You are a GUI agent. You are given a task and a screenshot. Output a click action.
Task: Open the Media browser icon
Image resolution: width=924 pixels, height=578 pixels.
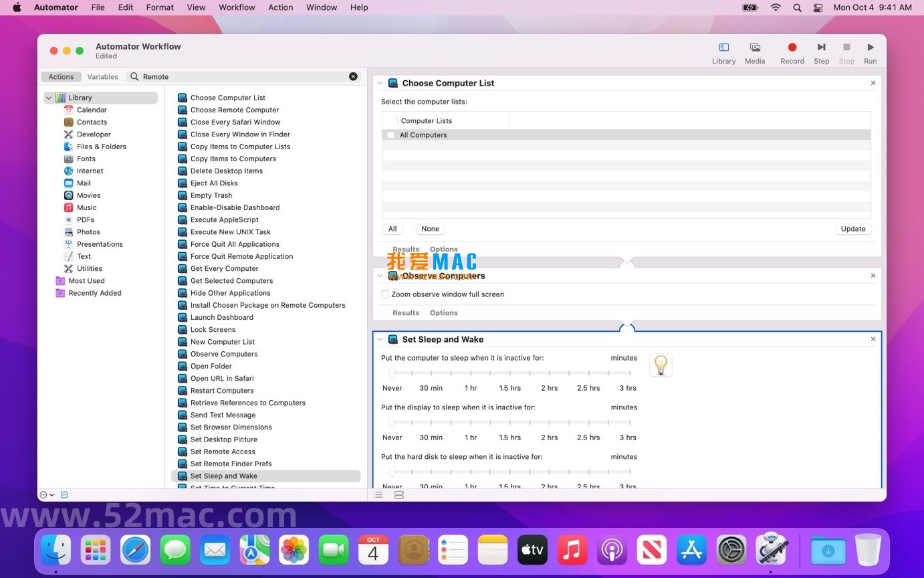(x=755, y=47)
